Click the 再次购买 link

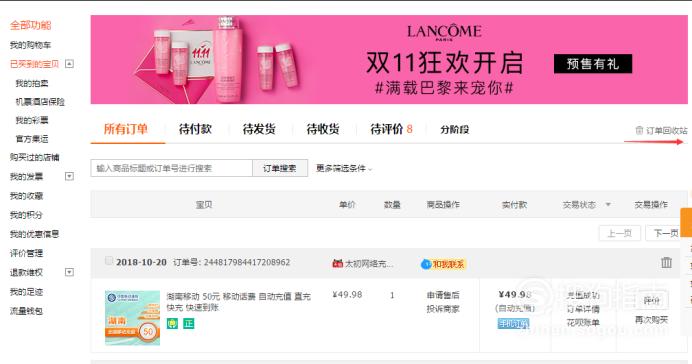651,319
